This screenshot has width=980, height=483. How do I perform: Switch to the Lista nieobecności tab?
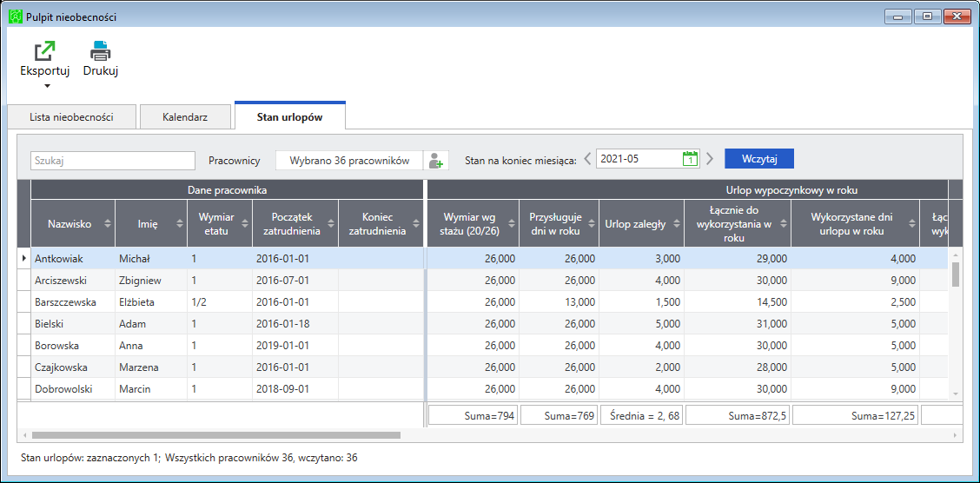[x=71, y=117]
